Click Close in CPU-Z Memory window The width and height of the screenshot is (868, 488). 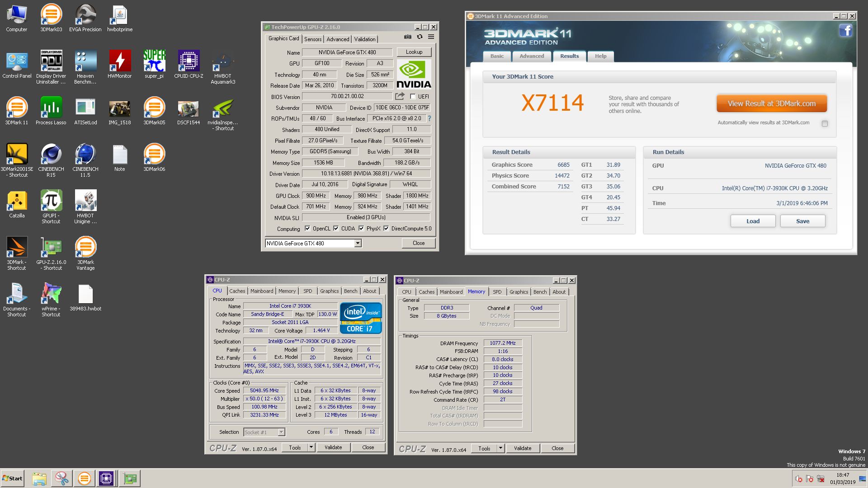[x=557, y=448]
